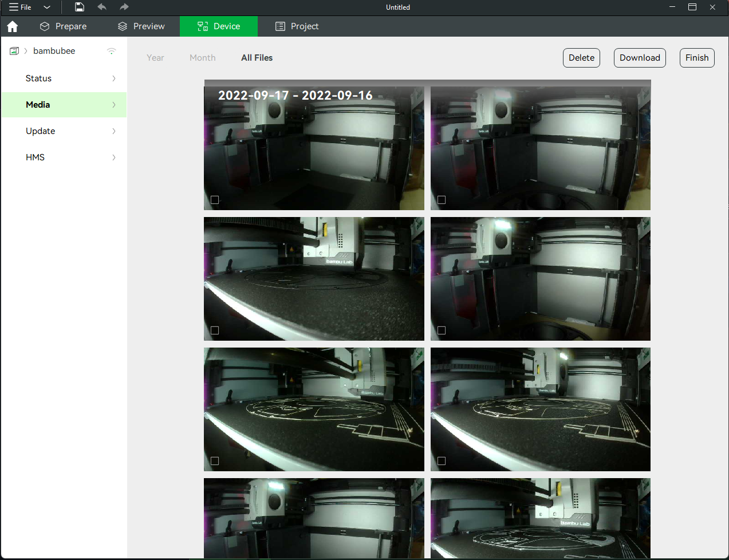This screenshot has height=560, width=729.
Task: Switch to the Prepare tab
Action: tap(63, 26)
